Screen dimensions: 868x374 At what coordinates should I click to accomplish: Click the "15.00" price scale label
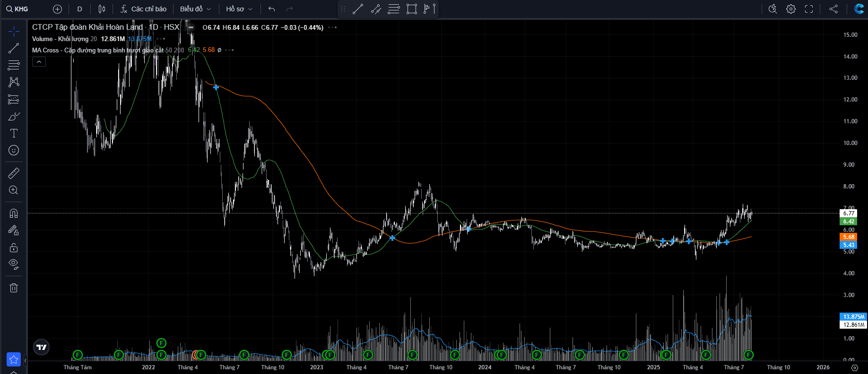[851, 35]
